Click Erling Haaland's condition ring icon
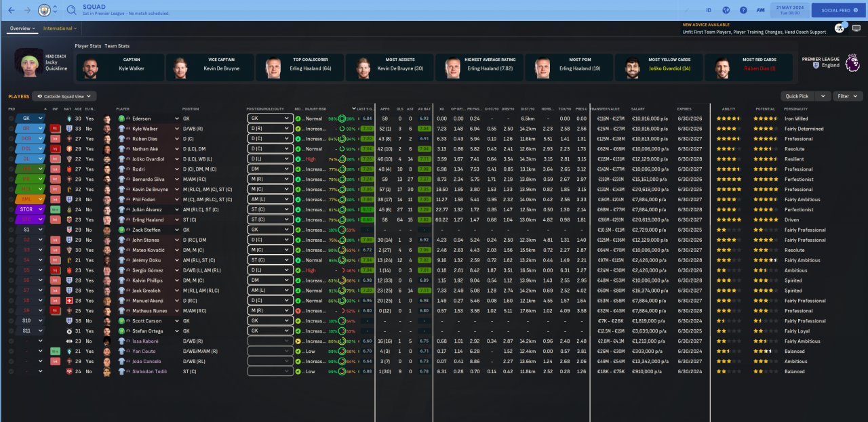 pyautogui.click(x=342, y=220)
